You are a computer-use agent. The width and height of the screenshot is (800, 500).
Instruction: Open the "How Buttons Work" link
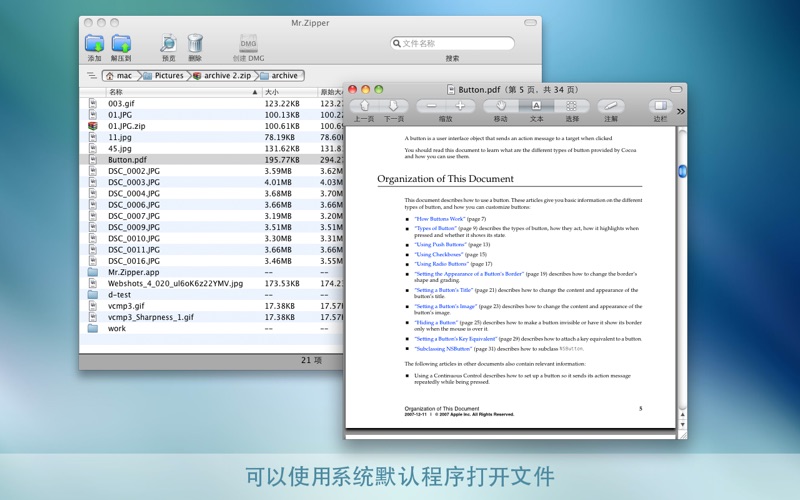tap(440, 219)
